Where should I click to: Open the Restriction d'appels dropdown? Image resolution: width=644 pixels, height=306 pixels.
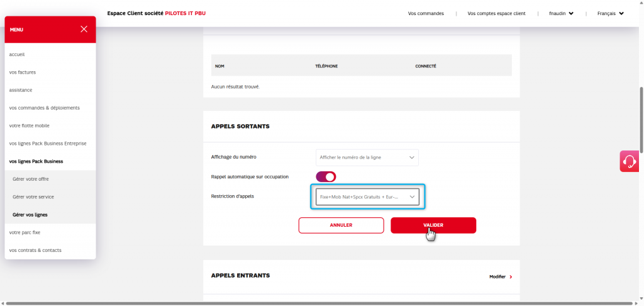tap(367, 197)
